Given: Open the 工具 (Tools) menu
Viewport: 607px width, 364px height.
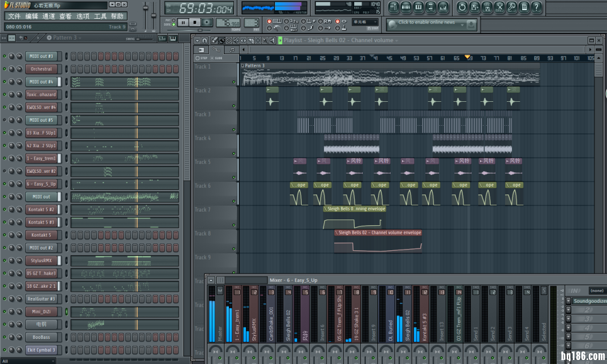Looking at the screenshot, I should pos(100,16).
